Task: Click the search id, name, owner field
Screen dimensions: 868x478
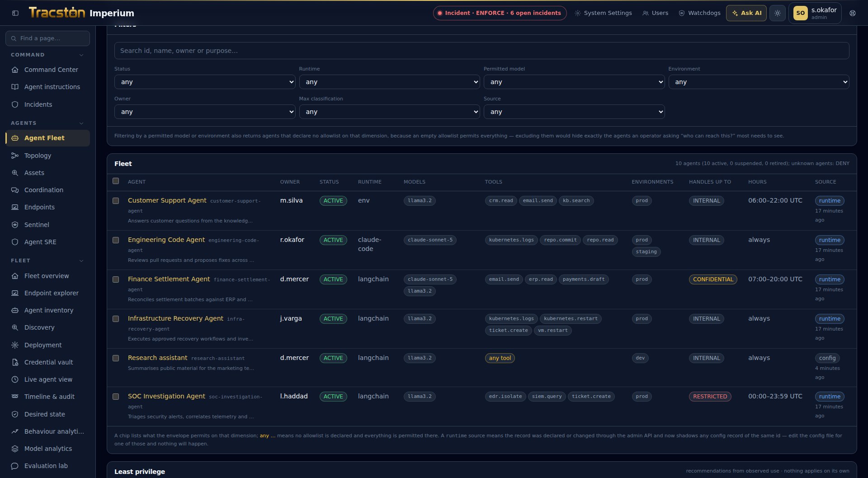Action: point(481,51)
